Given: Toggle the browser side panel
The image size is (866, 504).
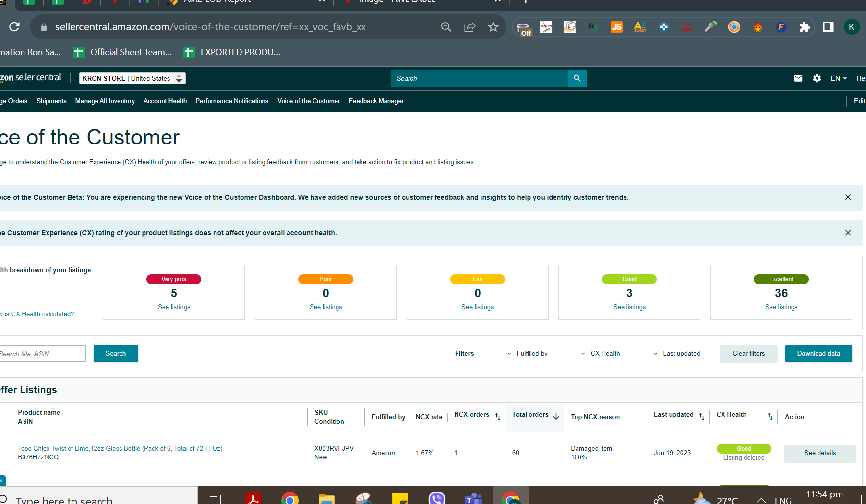Looking at the screenshot, I should [x=828, y=27].
